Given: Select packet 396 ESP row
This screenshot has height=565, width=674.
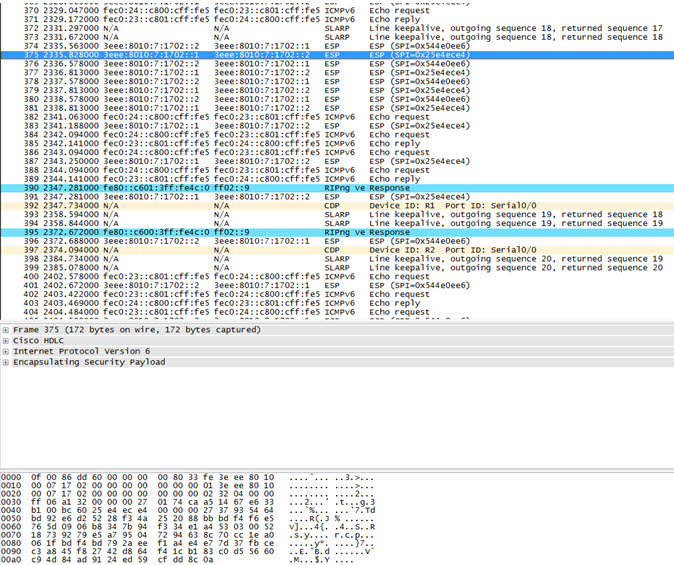Looking at the screenshot, I should tap(337, 241).
